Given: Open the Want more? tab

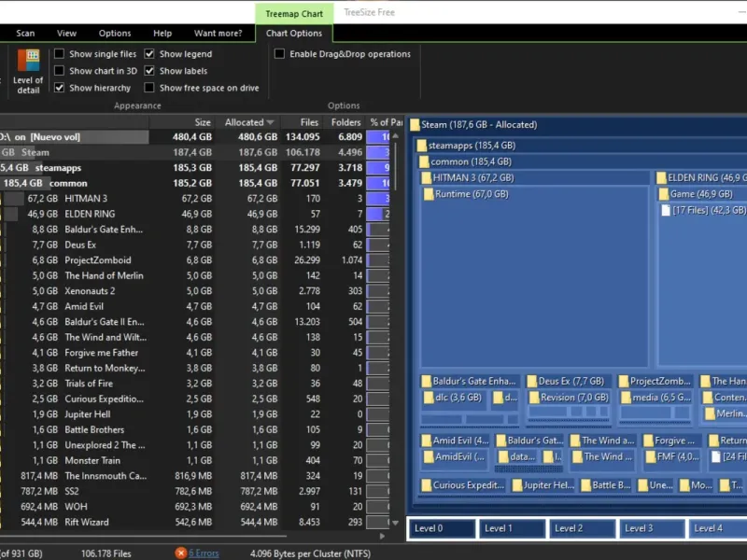Looking at the screenshot, I should click(x=218, y=33).
